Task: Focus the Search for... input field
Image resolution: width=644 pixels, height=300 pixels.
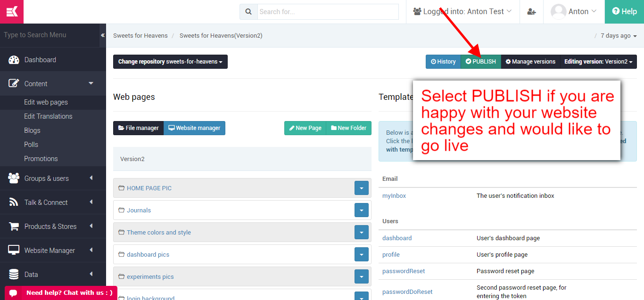Action: tap(328, 12)
